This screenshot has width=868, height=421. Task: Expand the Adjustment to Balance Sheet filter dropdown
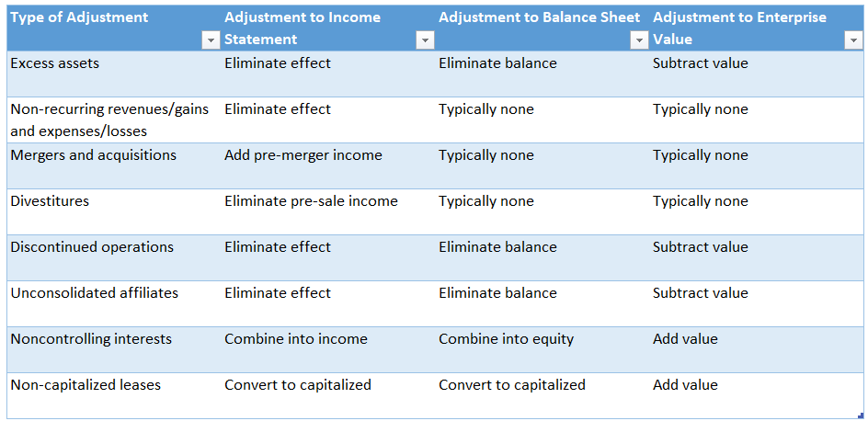(639, 40)
